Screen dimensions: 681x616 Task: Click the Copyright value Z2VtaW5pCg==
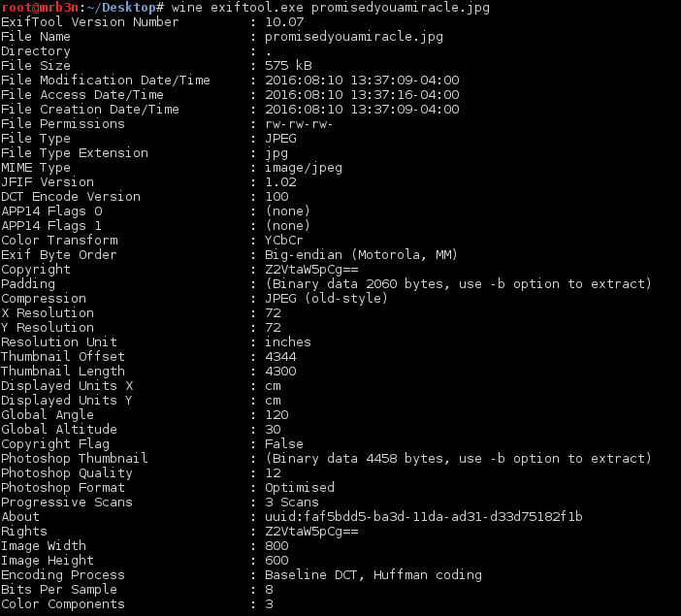(x=311, y=270)
